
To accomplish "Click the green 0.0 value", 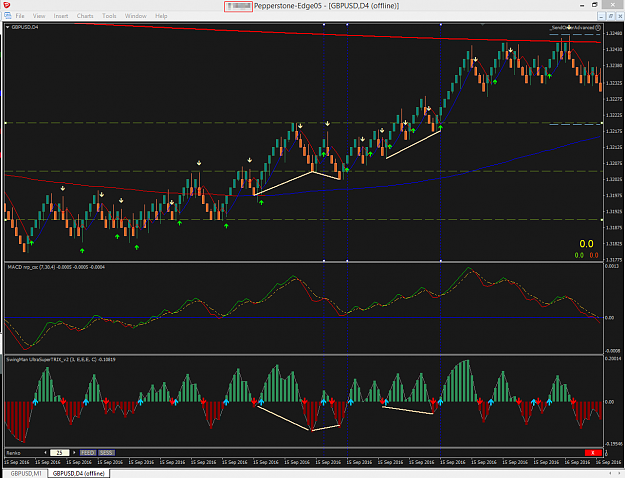I will (579, 255).
